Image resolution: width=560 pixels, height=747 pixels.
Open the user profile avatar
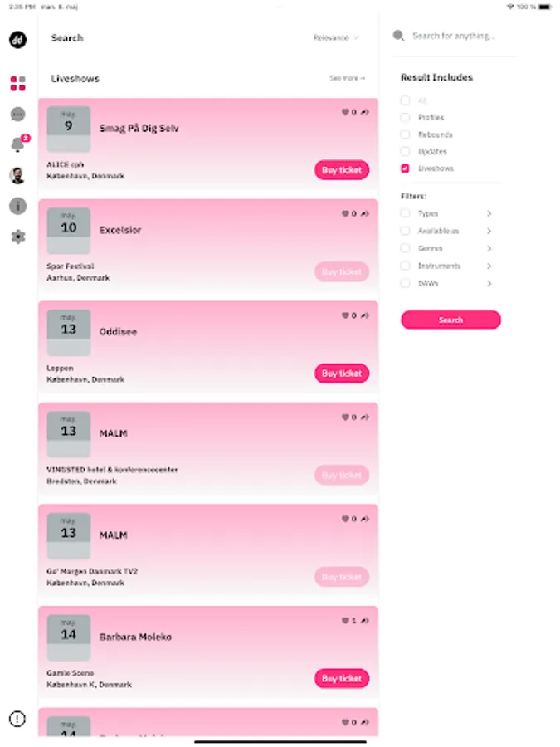click(17, 176)
